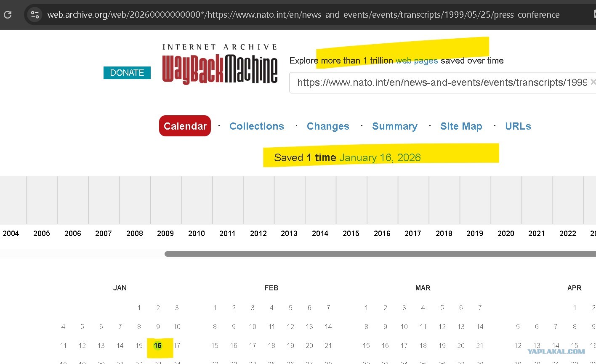Click the "Saved 1 time" text
Image resolution: width=596 pixels, height=364 pixels.
click(305, 158)
